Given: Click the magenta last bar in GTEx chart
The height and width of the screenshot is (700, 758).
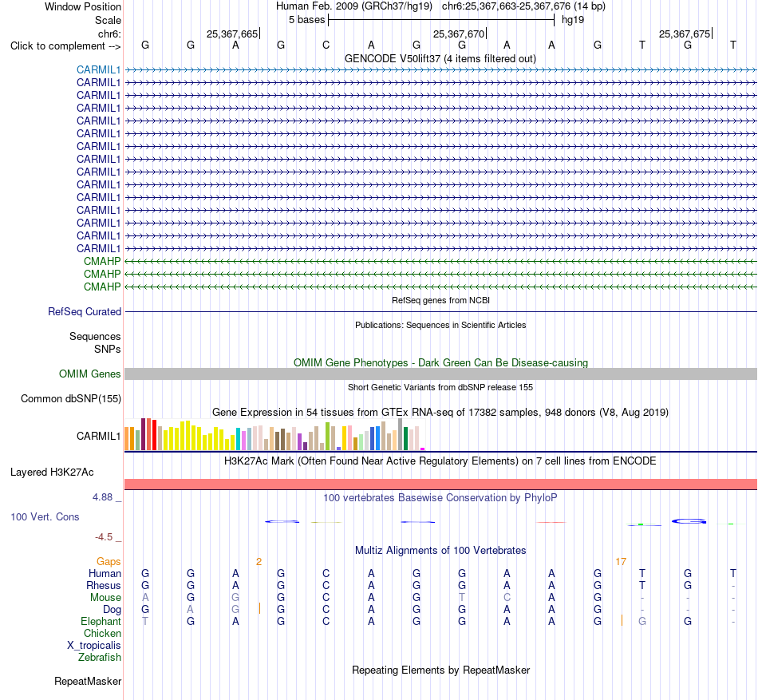Looking at the screenshot, I should point(423,449).
